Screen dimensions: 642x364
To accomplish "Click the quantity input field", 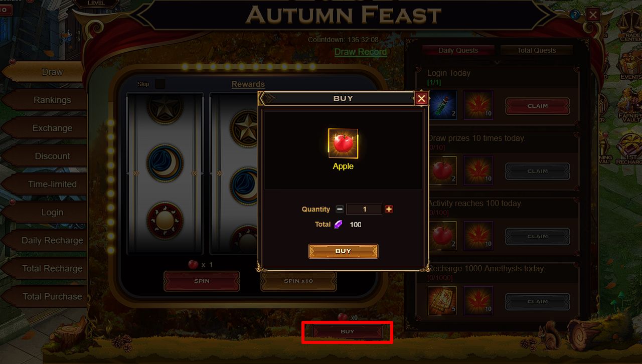I will 364,209.
